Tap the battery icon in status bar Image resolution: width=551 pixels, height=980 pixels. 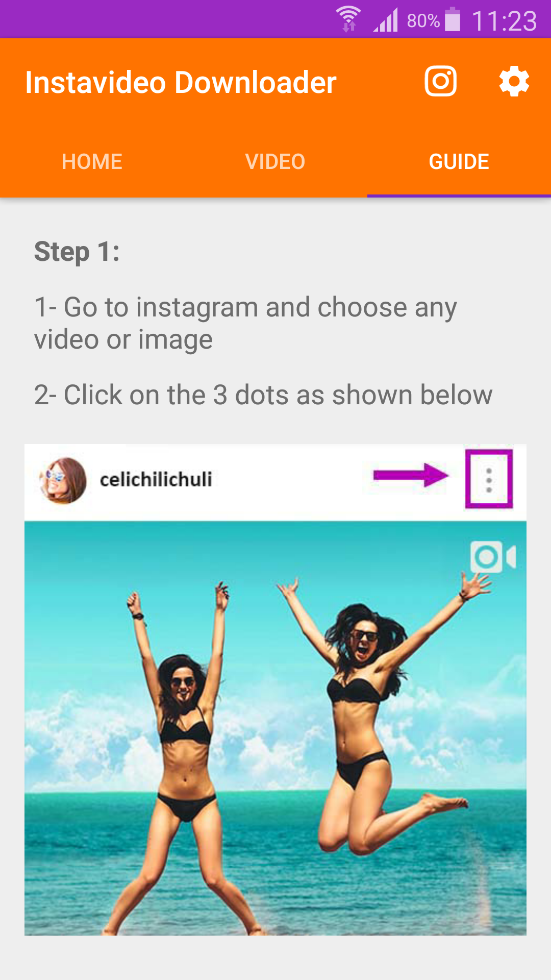453,19
